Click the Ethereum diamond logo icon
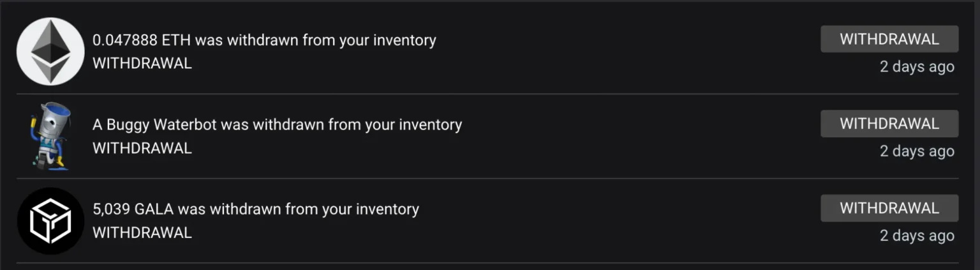Image resolution: width=980 pixels, height=270 pixels. click(x=50, y=51)
